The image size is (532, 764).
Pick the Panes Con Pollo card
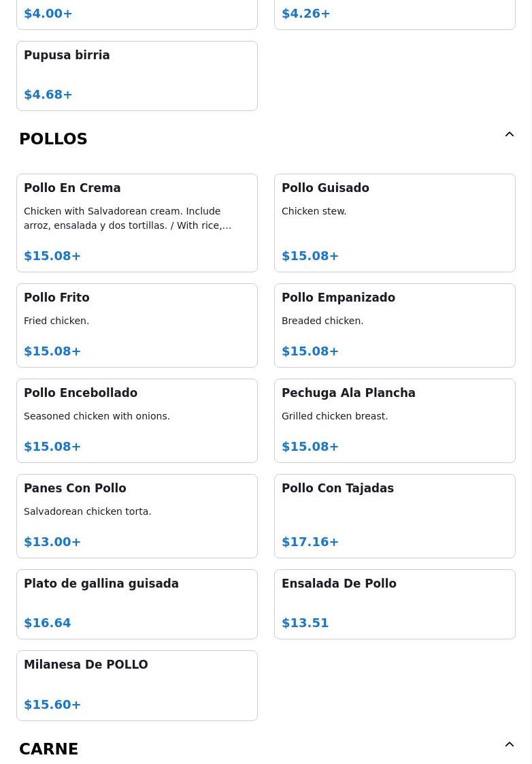click(x=137, y=516)
